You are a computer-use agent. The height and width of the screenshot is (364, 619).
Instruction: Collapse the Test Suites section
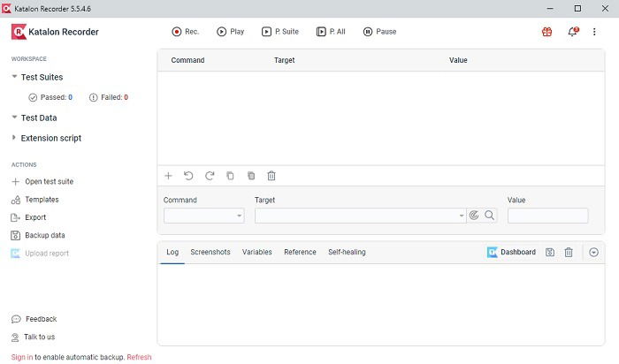14,77
